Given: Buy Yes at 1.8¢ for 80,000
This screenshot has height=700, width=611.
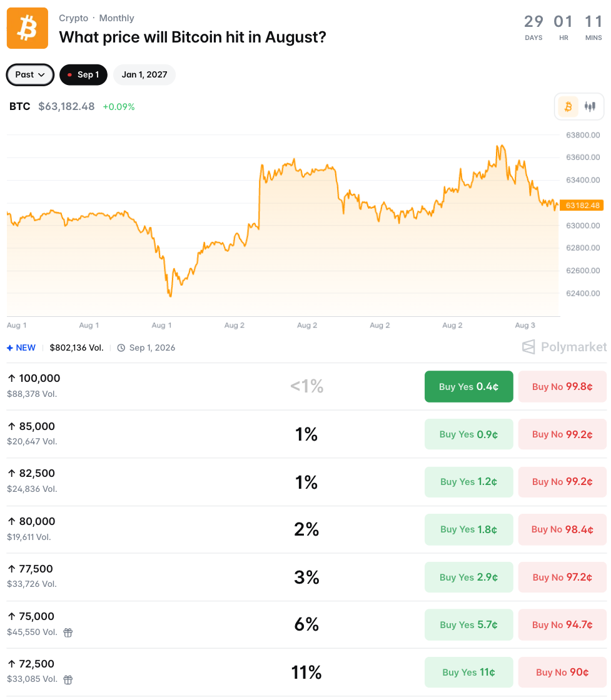Looking at the screenshot, I should pos(468,529).
